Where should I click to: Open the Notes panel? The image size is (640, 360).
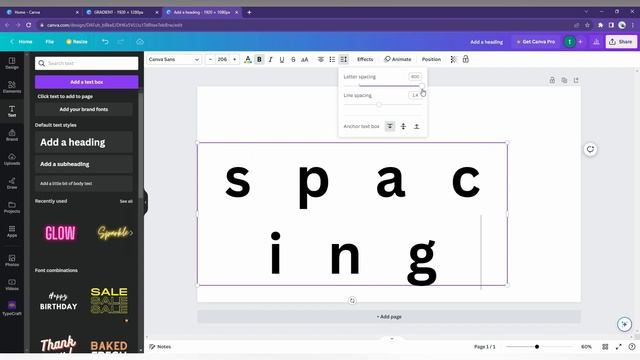[x=160, y=347]
